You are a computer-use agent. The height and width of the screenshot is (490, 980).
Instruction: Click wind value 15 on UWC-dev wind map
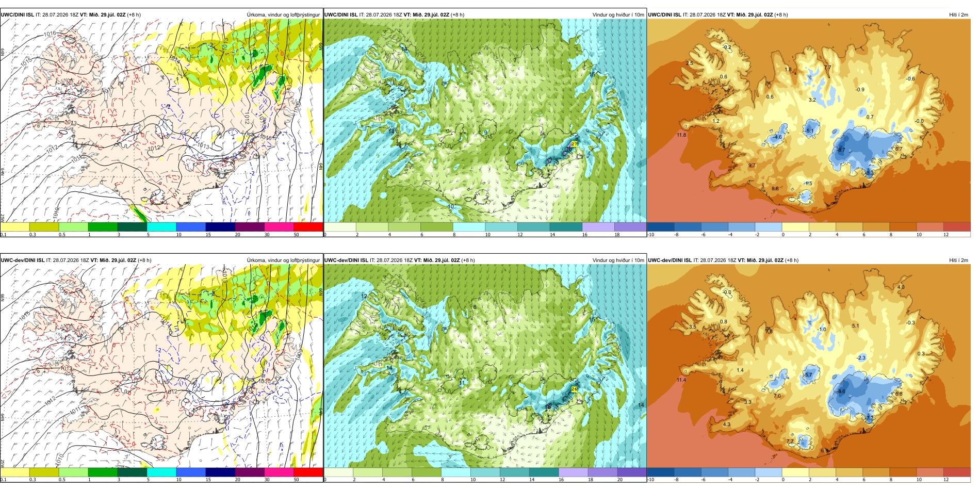point(592,320)
